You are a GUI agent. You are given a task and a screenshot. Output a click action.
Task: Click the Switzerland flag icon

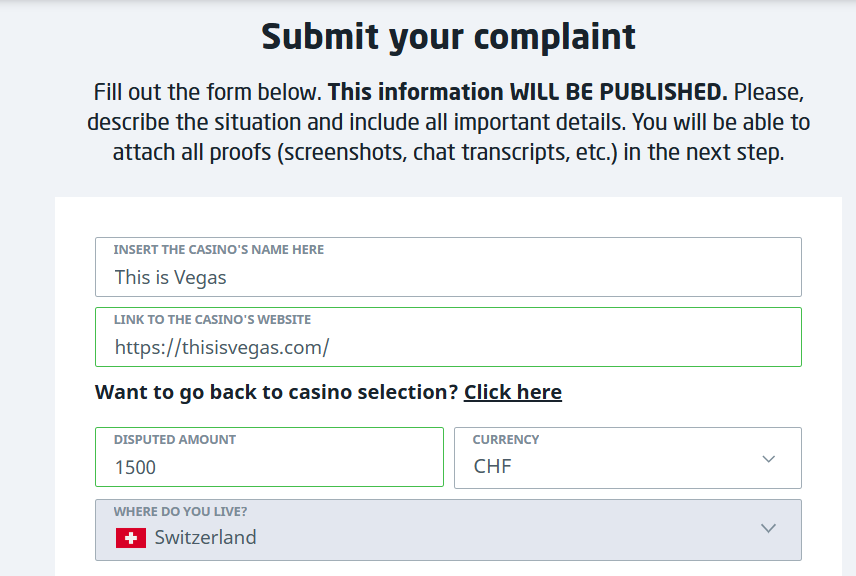(x=131, y=538)
